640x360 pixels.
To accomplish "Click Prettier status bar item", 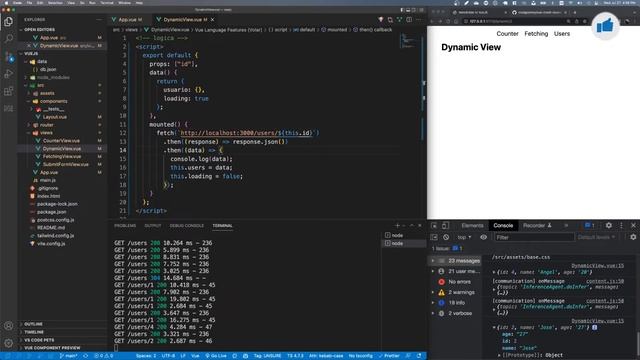I will [389, 356].
